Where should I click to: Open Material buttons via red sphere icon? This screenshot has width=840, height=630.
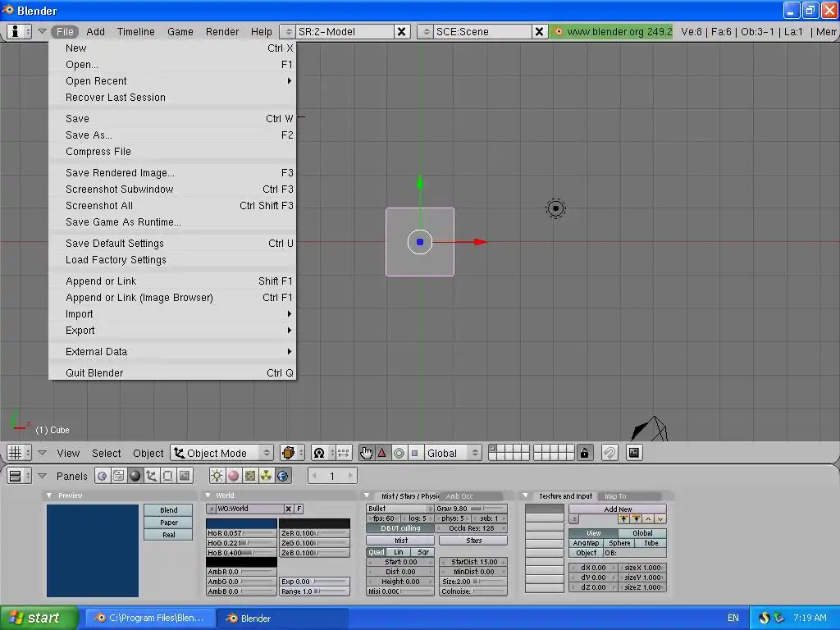click(234, 476)
